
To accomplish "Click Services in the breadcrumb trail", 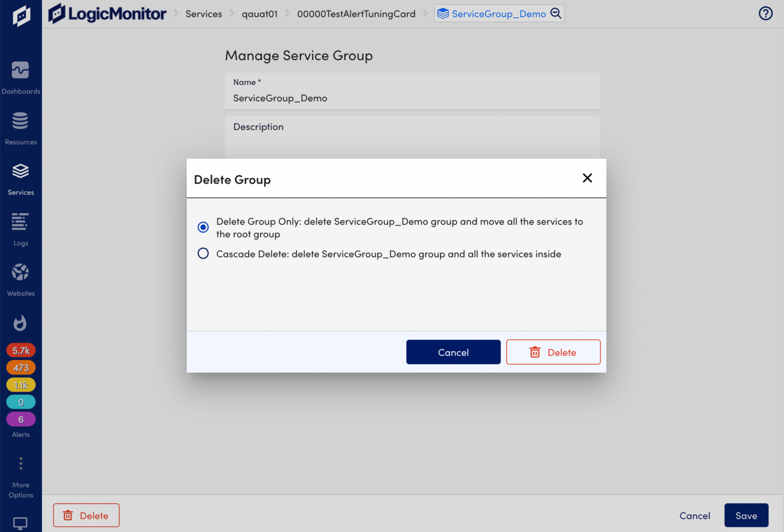I will (204, 14).
